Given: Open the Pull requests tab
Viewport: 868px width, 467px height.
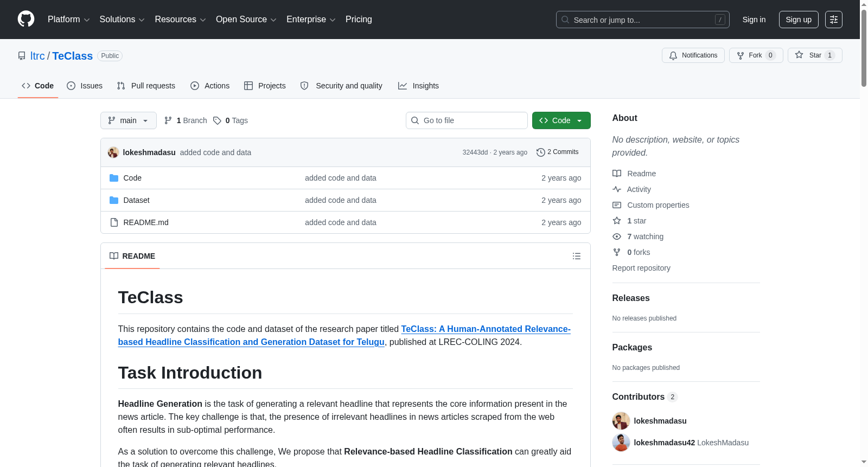Looking at the screenshot, I should pos(146,86).
